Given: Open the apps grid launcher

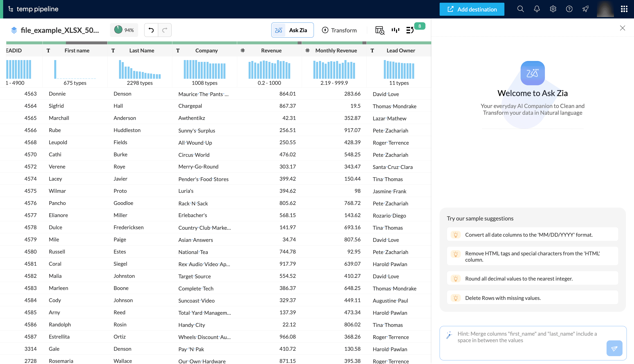Looking at the screenshot, I should click(x=624, y=9).
